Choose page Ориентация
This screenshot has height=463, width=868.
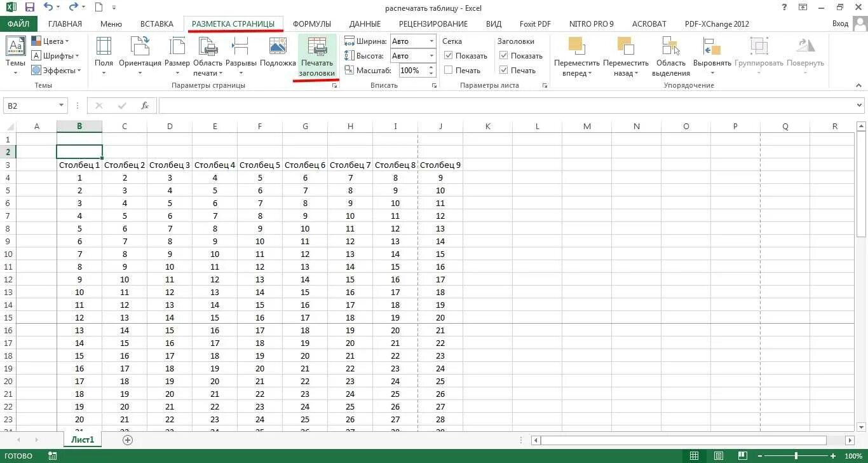(x=140, y=56)
